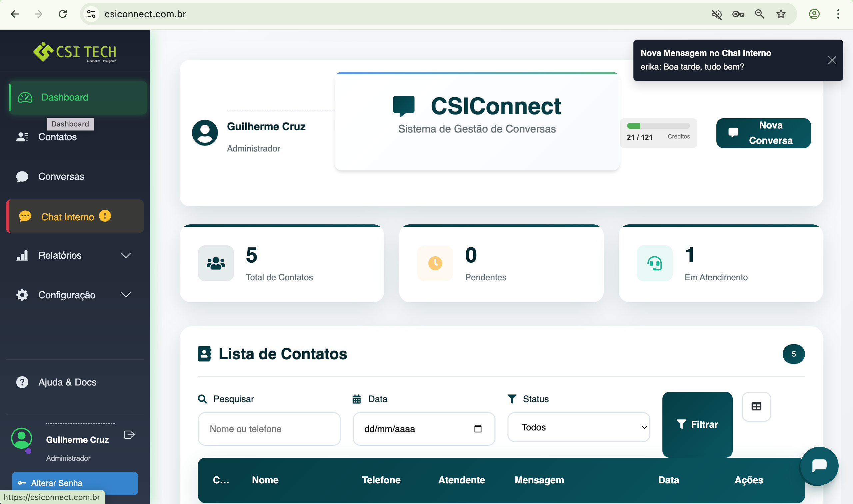Bookmark page with browser star icon
The image size is (853, 504).
pos(781,14)
